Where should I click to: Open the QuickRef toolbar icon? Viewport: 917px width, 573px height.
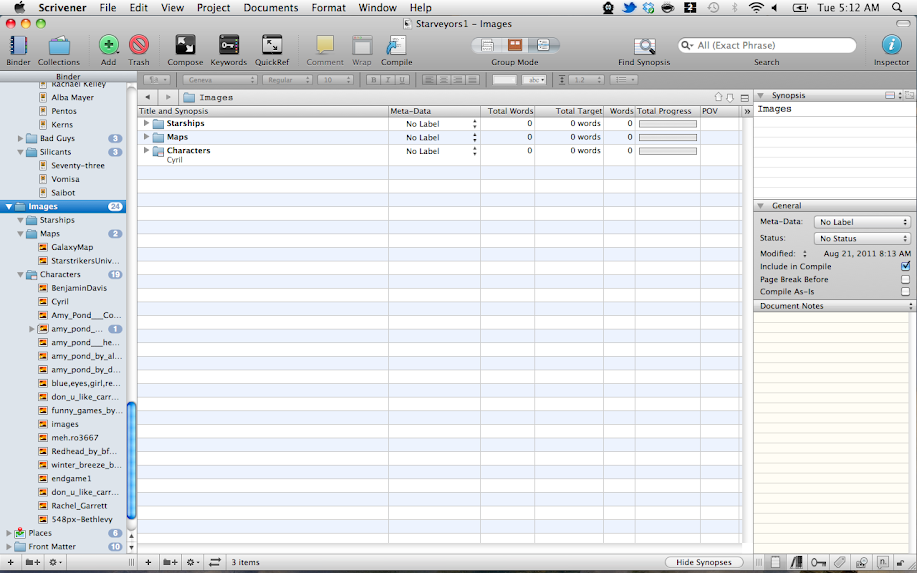click(x=272, y=45)
